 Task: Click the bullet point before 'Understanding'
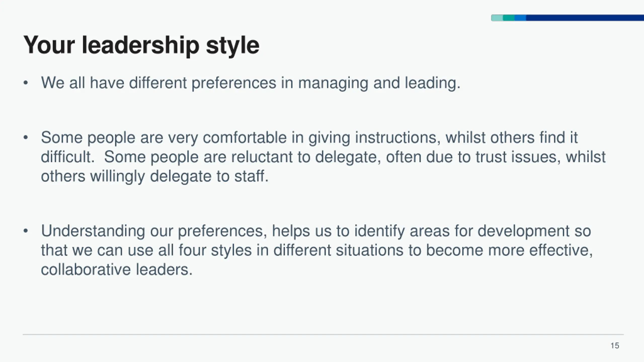pyautogui.click(x=25, y=231)
